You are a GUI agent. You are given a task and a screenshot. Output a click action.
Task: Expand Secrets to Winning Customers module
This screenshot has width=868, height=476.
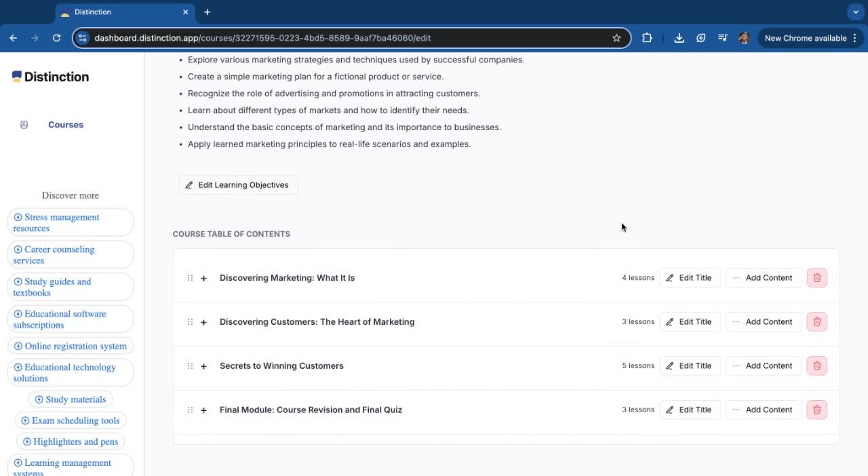203,366
